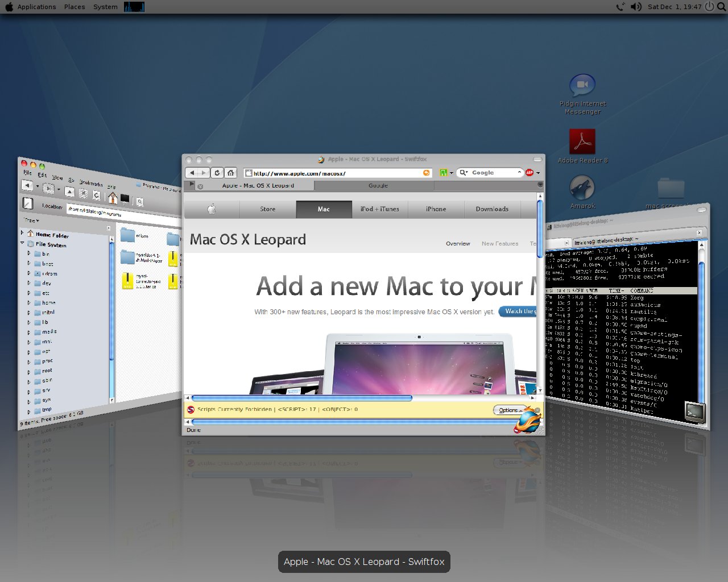The image size is (728, 582).
Task: Open Amarok desktop icon
Action: coord(582,188)
